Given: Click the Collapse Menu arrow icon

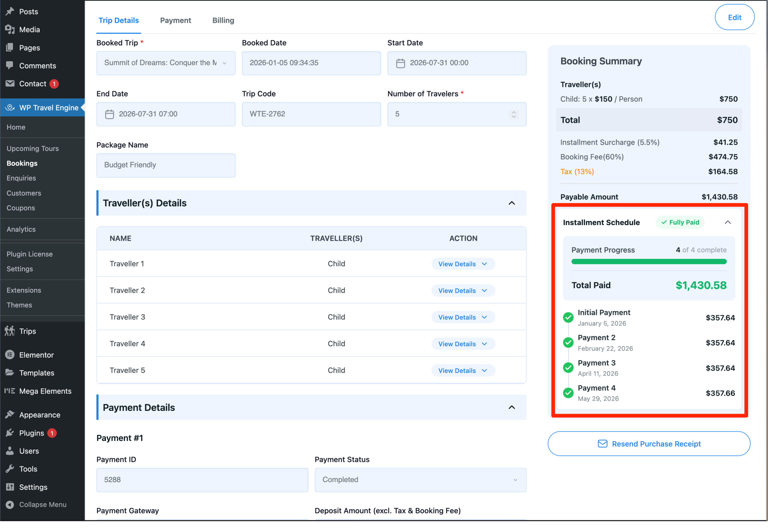Looking at the screenshot, I should pos(10,504).
